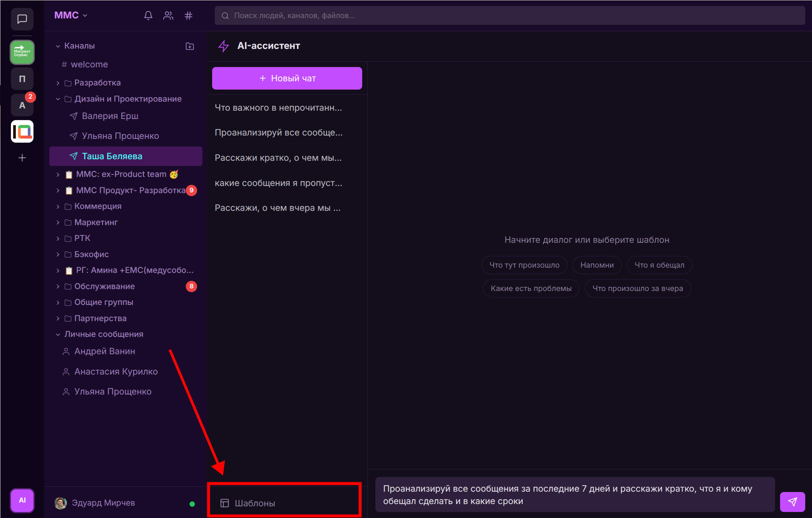Image resolution: width=812 pixels, height=518 pixels.
Task: Open chat 'Что важного в непрочитанн...'
Action: pos(278,108)
